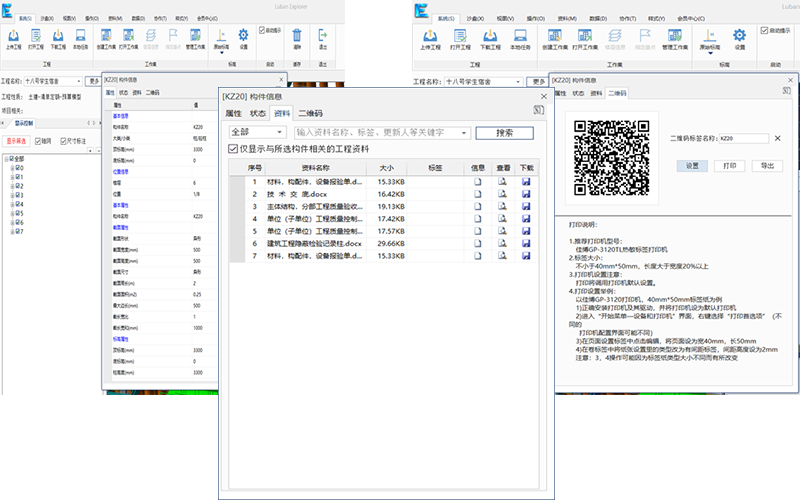Viewport: 800px width, 500px height.
Task: Click 更多 button in the QR-code window
Action: [538, 82]
